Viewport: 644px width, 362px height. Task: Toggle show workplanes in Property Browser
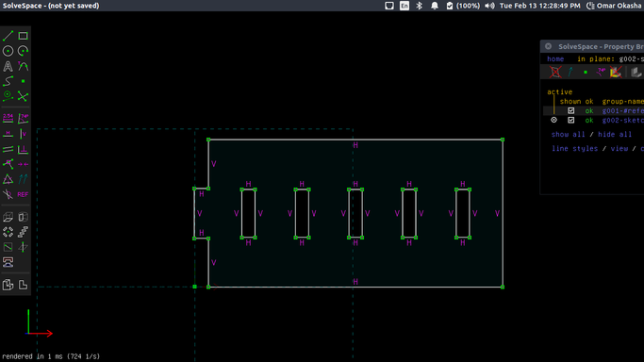pos(555,73)
